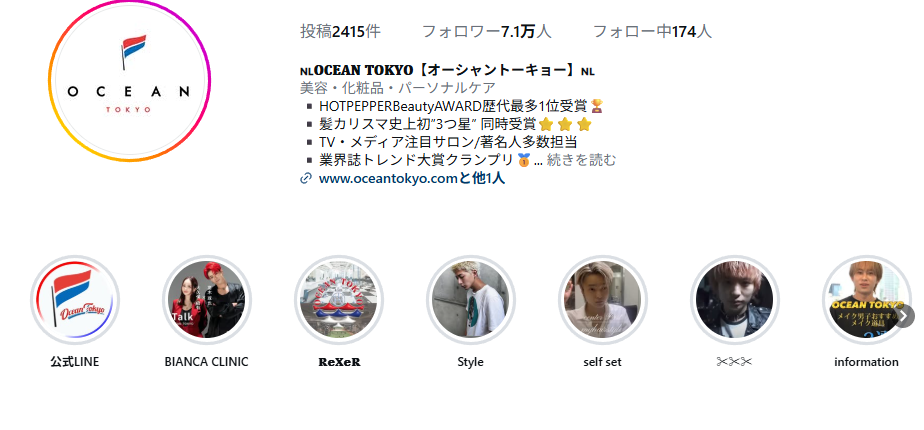Click the chain link icon beside website

click(x=305, y=178)
